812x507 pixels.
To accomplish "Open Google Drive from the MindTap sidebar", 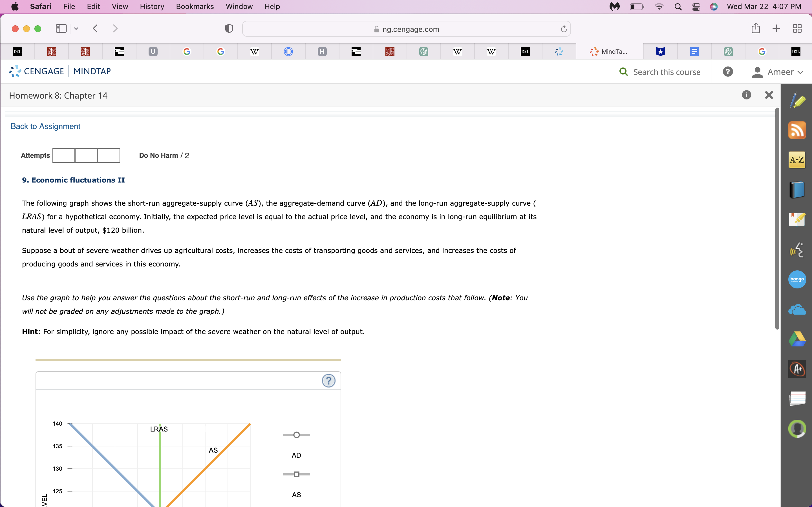I will click(797, 339).
